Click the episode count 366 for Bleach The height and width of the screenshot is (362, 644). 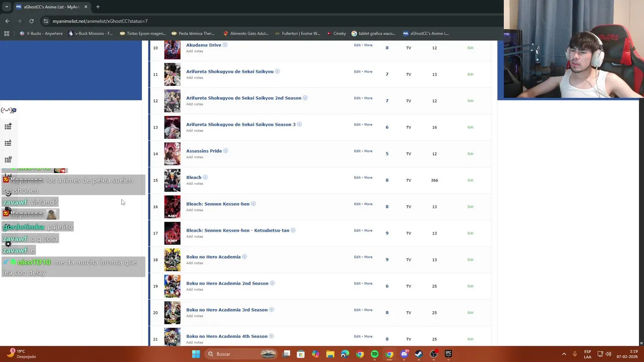click(434, 180)
